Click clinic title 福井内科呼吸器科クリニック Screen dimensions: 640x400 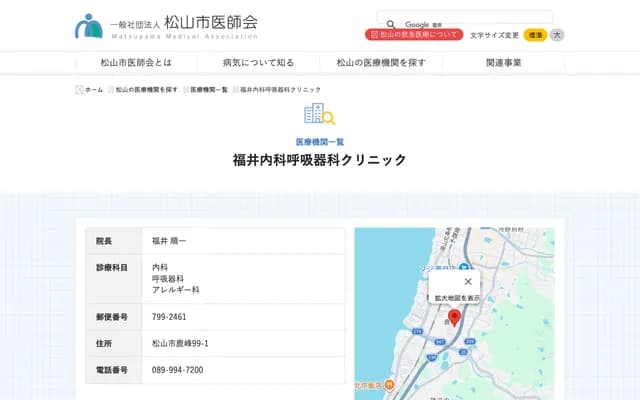[320, 160]
